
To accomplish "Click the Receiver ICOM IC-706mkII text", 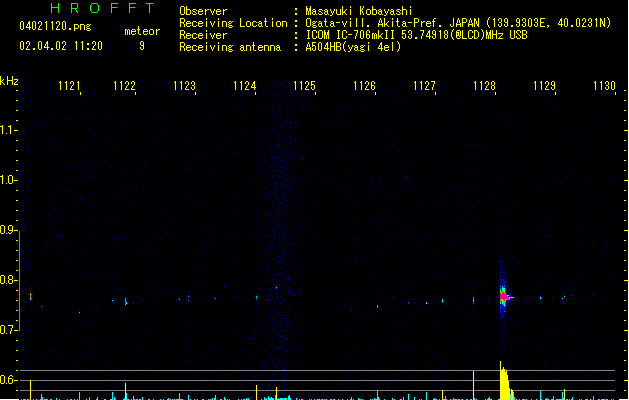I will (x=416, y=35).
